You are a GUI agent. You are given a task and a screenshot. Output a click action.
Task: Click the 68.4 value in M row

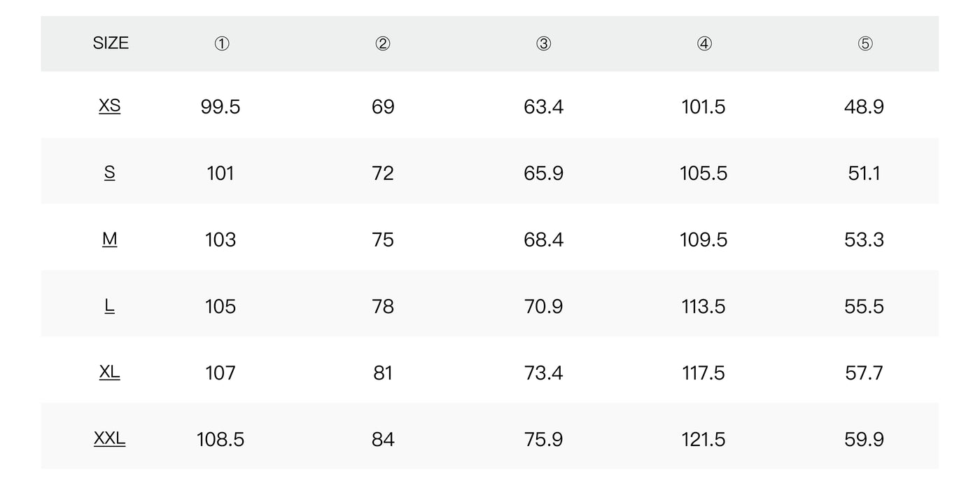coord(544,239)
